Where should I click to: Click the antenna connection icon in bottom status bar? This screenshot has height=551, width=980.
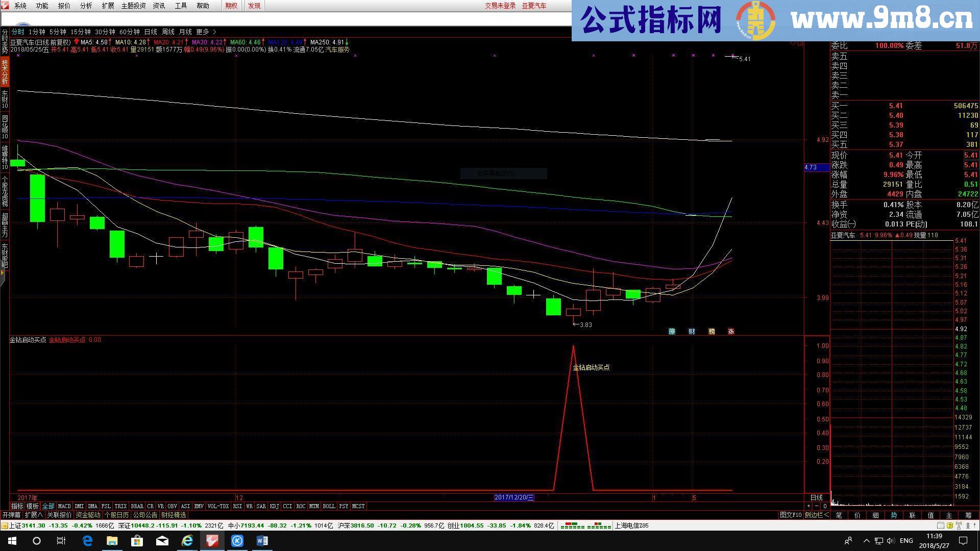tap(959, 525)
